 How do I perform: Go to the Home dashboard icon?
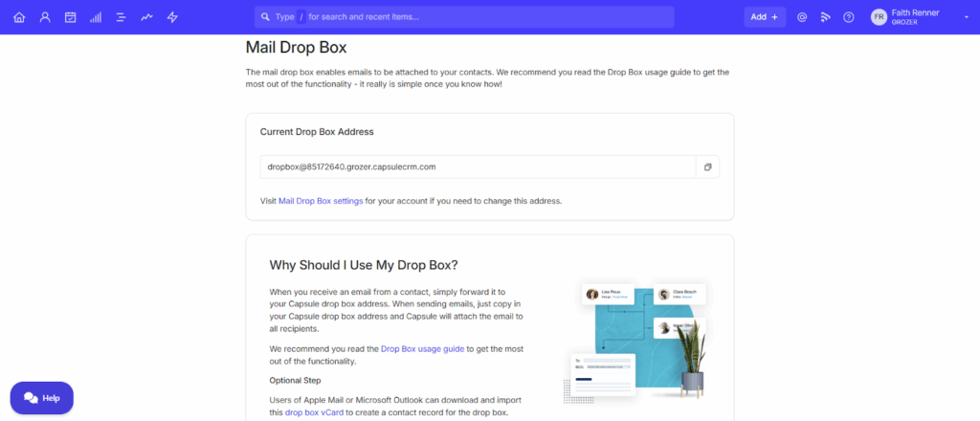coord(19,17)
